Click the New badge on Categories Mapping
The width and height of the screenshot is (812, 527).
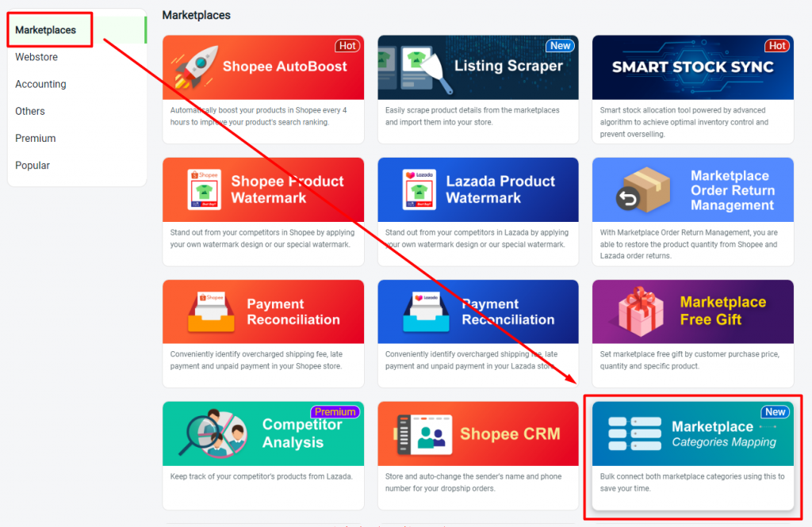click(776, 412)
